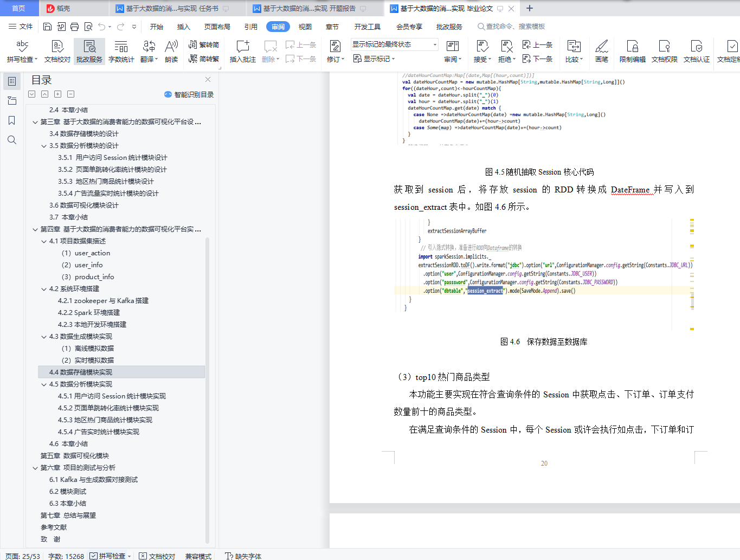Open a new tab with plus button
Screen dimensions: 740x560
click(x=530, y=8)
